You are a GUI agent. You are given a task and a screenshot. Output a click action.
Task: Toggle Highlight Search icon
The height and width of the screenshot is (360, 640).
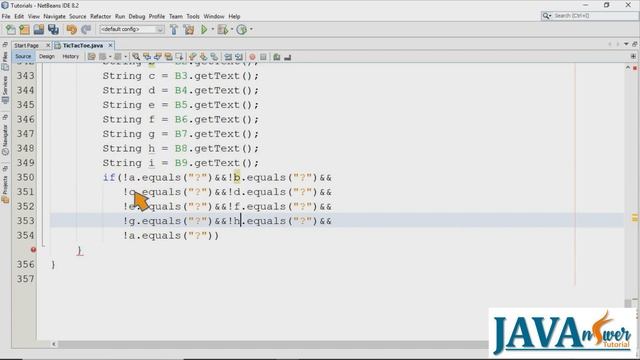click(x=168, y=57)
